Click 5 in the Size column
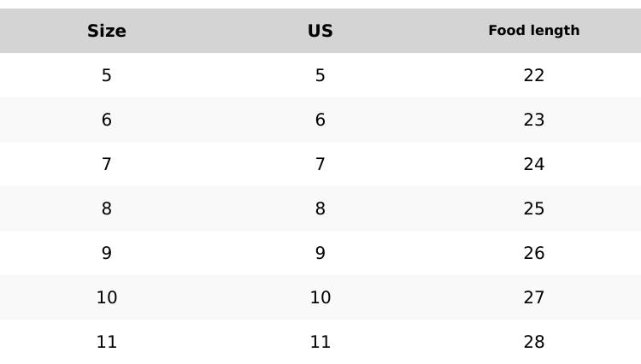Screen dimensions: 641x364 pyautogui.click(x=107, y=75)
